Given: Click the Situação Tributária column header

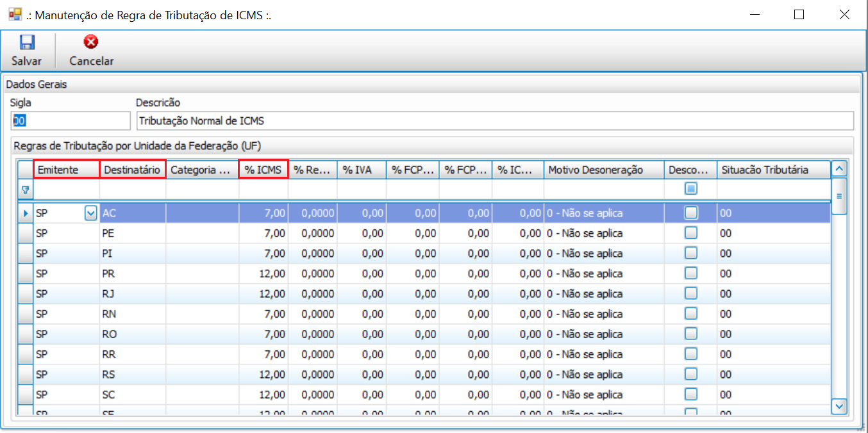Looking at the screenshot, I should pyautogui.click(x=774, y=170).
